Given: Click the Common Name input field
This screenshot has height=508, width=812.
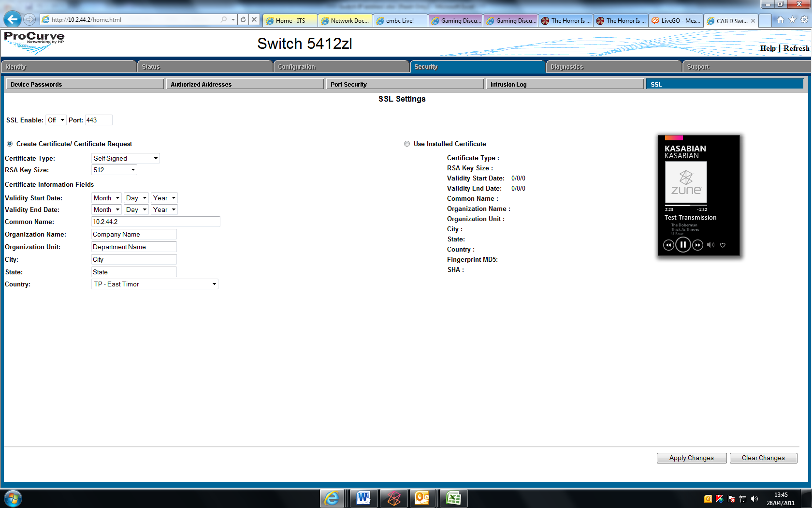Looking at the screenshot, I should [x=156, y=222].
